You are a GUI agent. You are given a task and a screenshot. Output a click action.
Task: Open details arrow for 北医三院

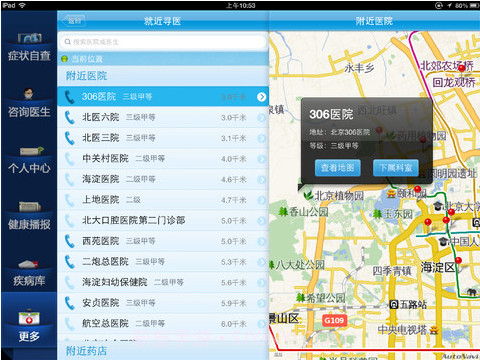(x=262, y=138)
